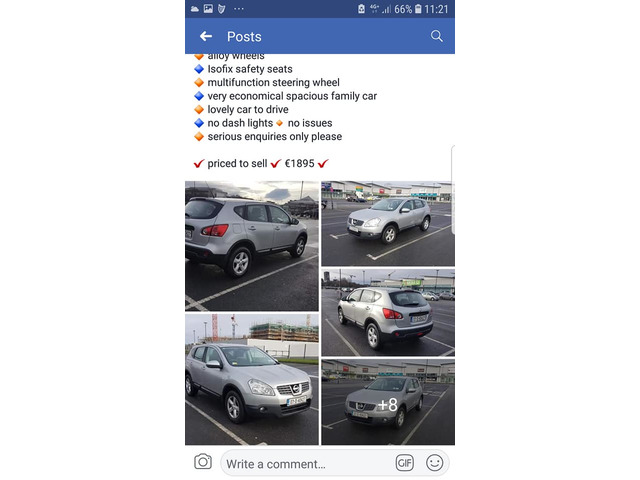The image size is (640, 480).
Task: Tap the Posts header title
Action: click(x=244, y=37)
